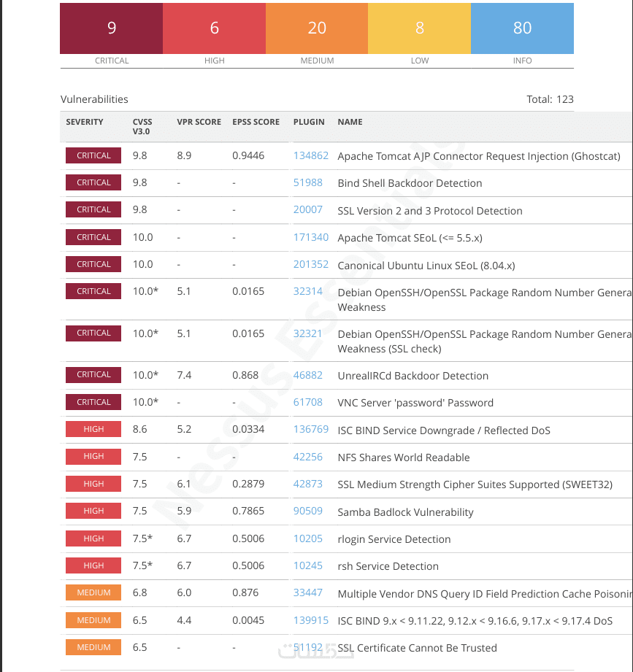The image size is (633, 672).
Task: Click the Medium count block showing 20
Action: (317, 28)
